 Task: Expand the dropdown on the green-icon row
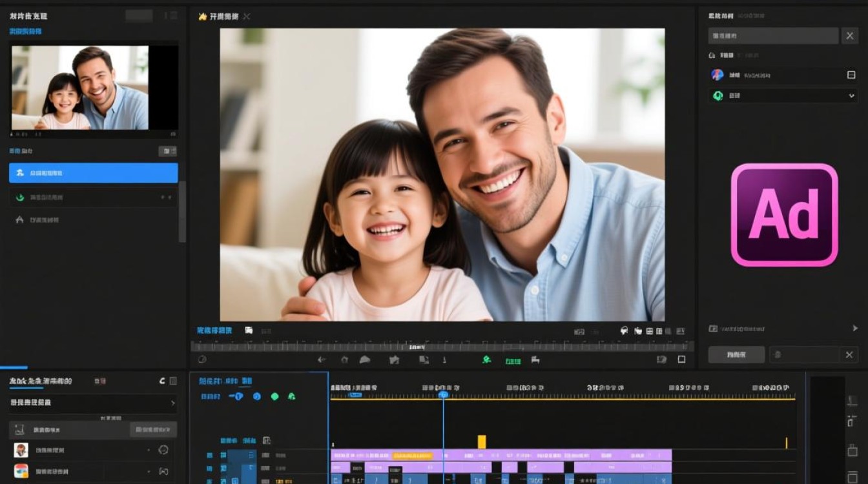click(x=851, y=96)
